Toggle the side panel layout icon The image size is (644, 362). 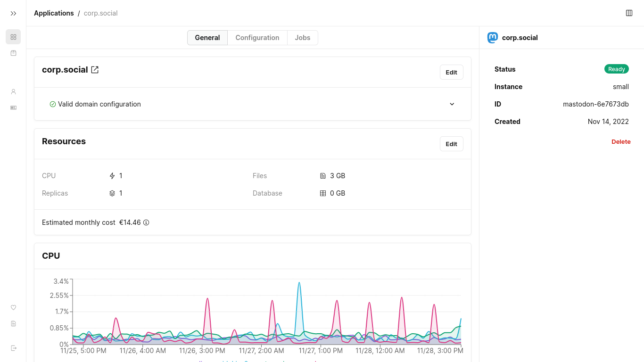[629, 13]
